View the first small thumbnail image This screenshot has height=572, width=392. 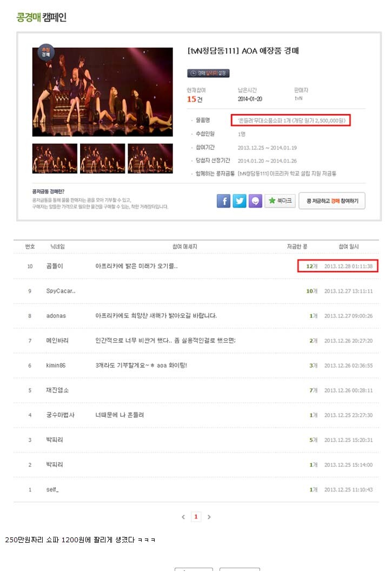coord(55,158)
